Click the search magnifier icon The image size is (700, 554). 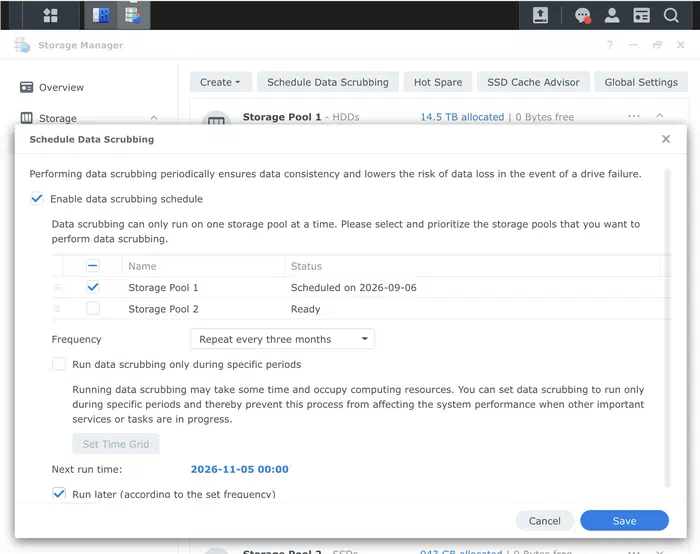click(671, 15)
